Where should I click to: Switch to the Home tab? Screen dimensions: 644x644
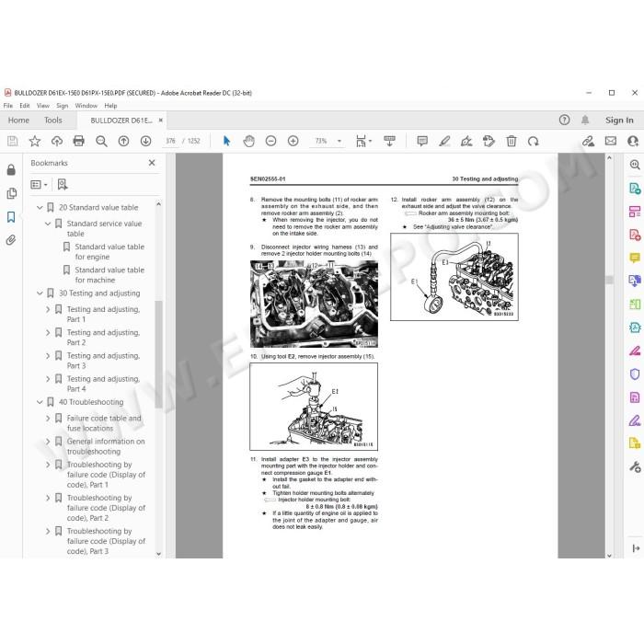[x=18, y=120]
